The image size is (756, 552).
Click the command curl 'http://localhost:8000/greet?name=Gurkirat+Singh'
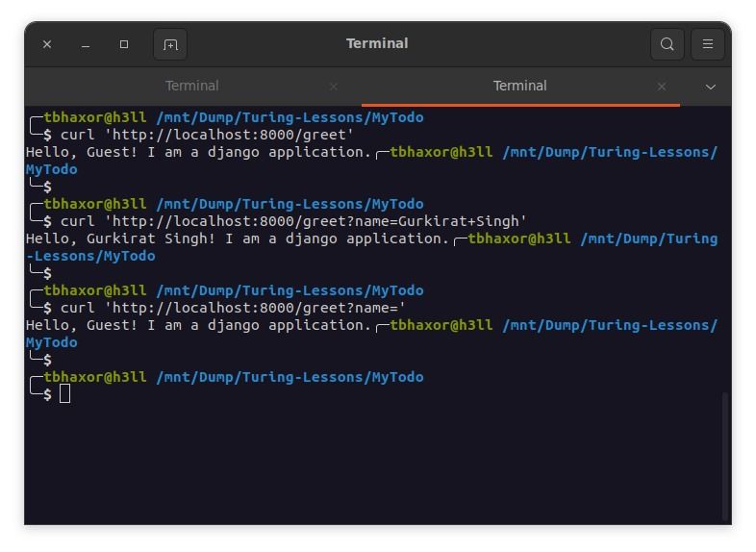tap(293, 221)
